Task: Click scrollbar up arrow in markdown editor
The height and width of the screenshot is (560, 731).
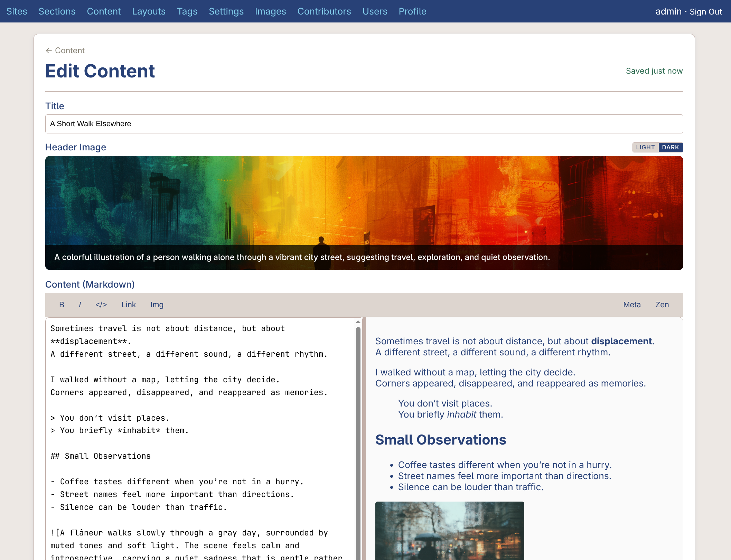Action: click(358, 322)
